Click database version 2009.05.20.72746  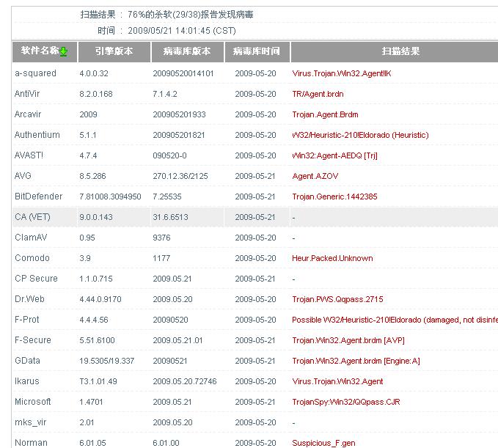185,381
